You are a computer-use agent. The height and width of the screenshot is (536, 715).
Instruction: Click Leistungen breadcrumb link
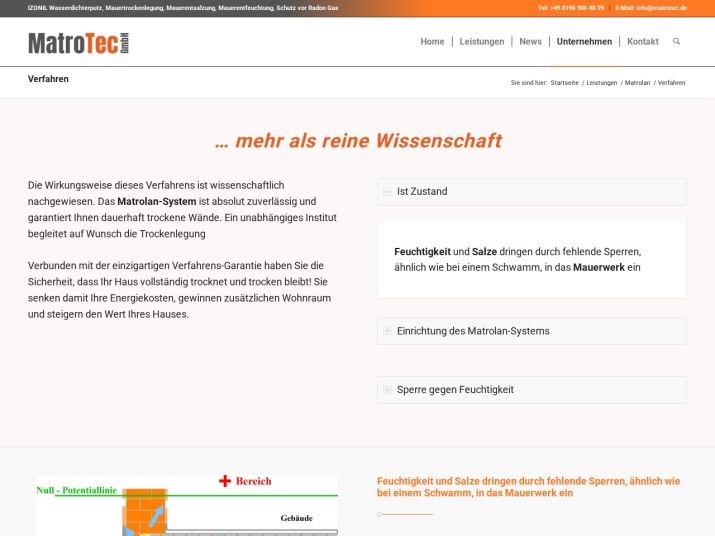pos(601,83)
